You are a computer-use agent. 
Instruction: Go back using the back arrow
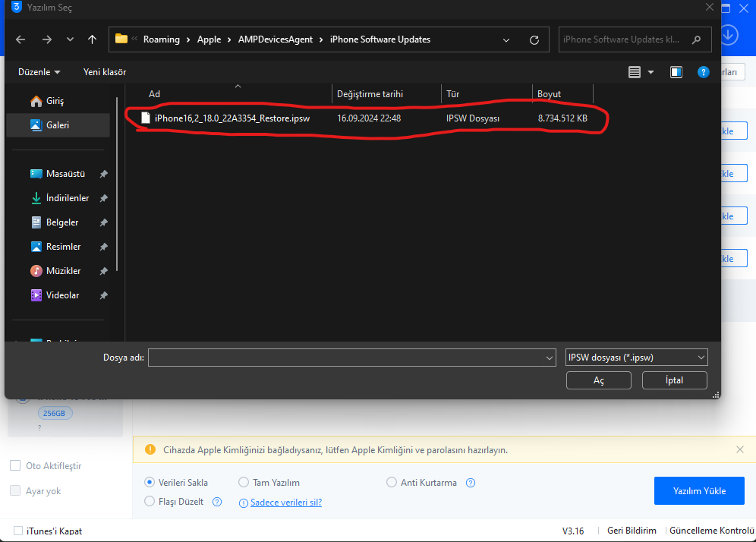(20, 39)
